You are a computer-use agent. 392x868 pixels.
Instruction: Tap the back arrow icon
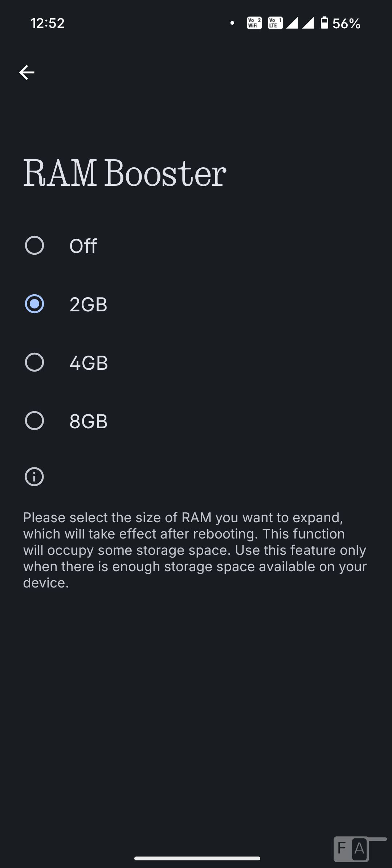coord(27,73)
